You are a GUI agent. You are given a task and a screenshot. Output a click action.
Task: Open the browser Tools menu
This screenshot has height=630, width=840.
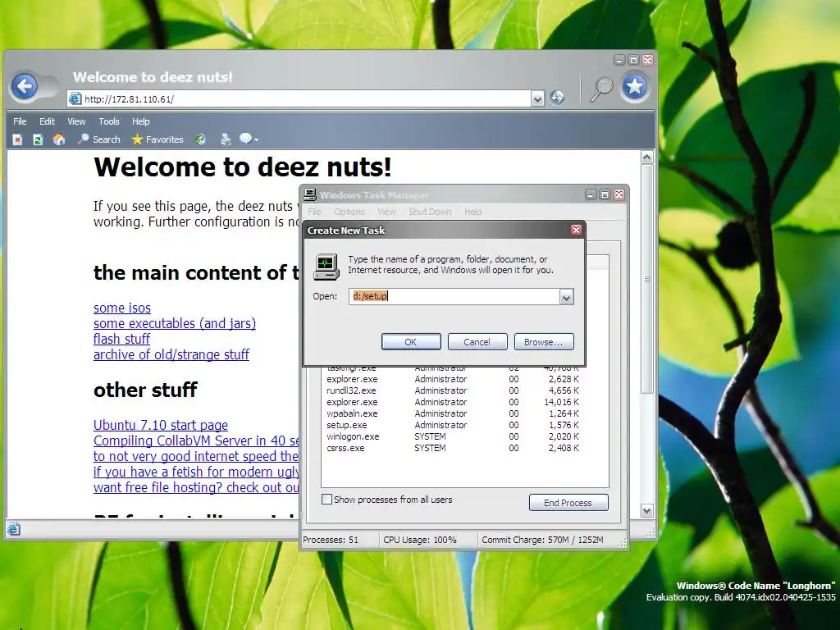[x=109, y=121]
